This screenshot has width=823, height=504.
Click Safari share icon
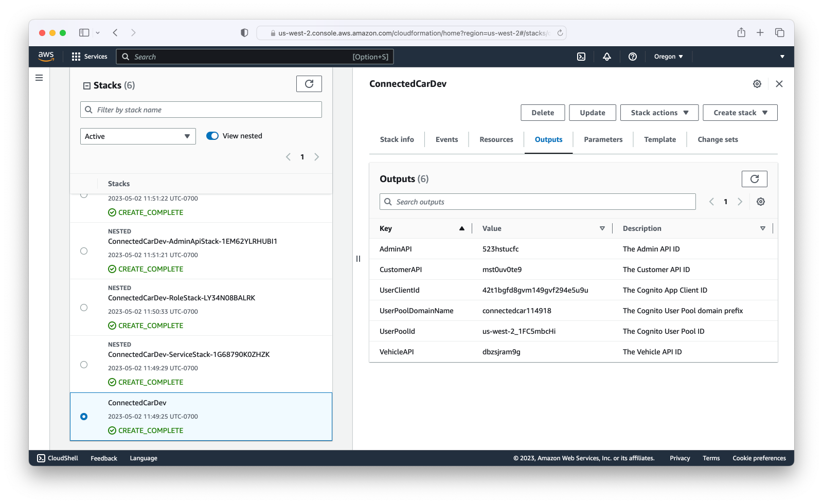[741, 32]
